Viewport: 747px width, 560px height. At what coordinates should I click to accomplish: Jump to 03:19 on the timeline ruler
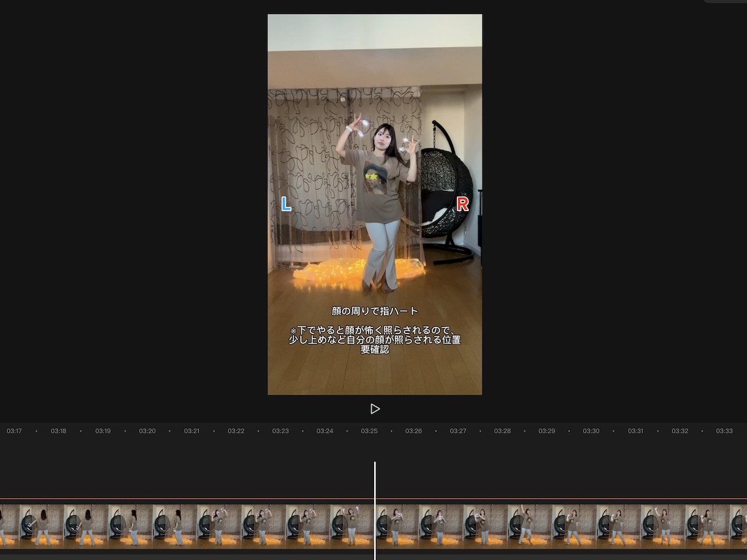(103, 431)
